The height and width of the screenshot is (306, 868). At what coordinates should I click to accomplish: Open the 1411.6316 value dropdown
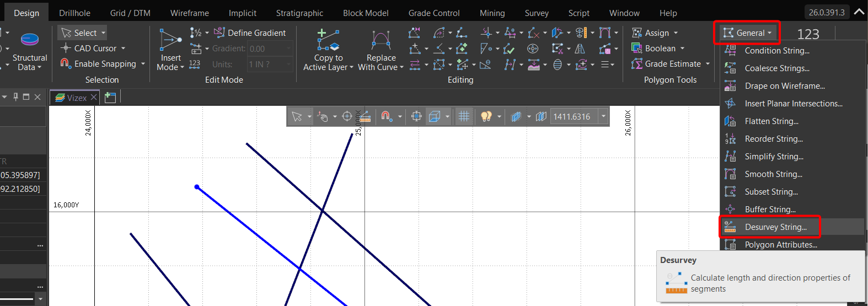[x=604, y=116]
